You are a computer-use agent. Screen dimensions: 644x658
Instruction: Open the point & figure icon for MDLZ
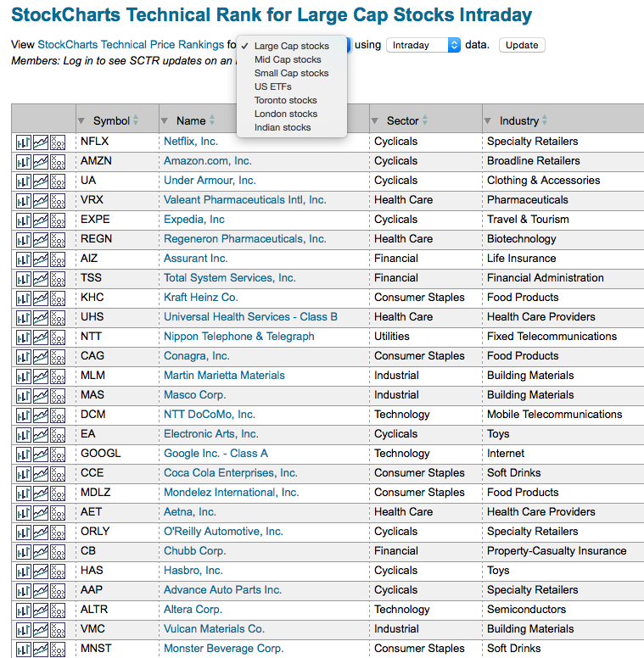[x=58, y=493]
